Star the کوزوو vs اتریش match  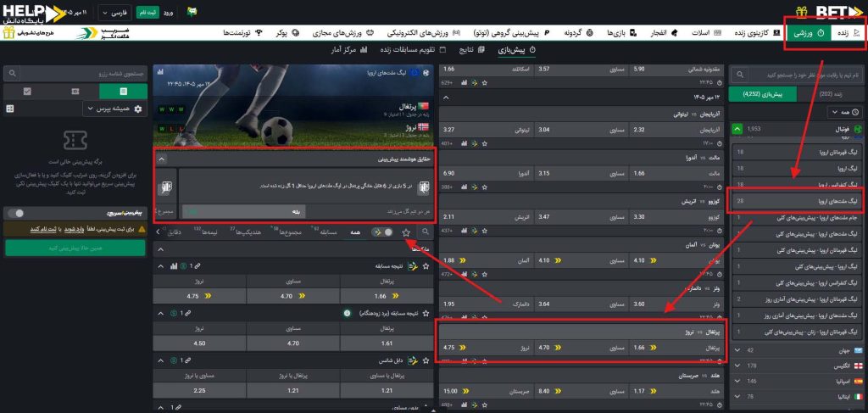point(482,230)
